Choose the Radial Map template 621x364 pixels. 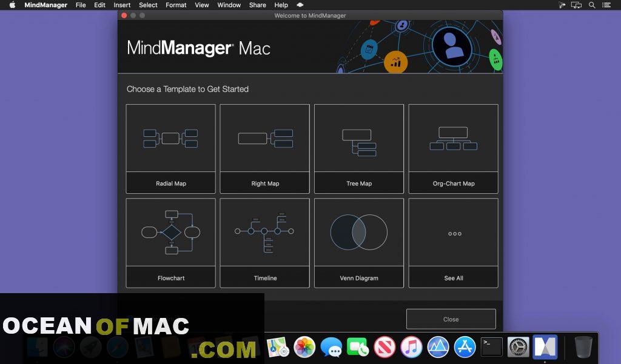tap(170, 149)
